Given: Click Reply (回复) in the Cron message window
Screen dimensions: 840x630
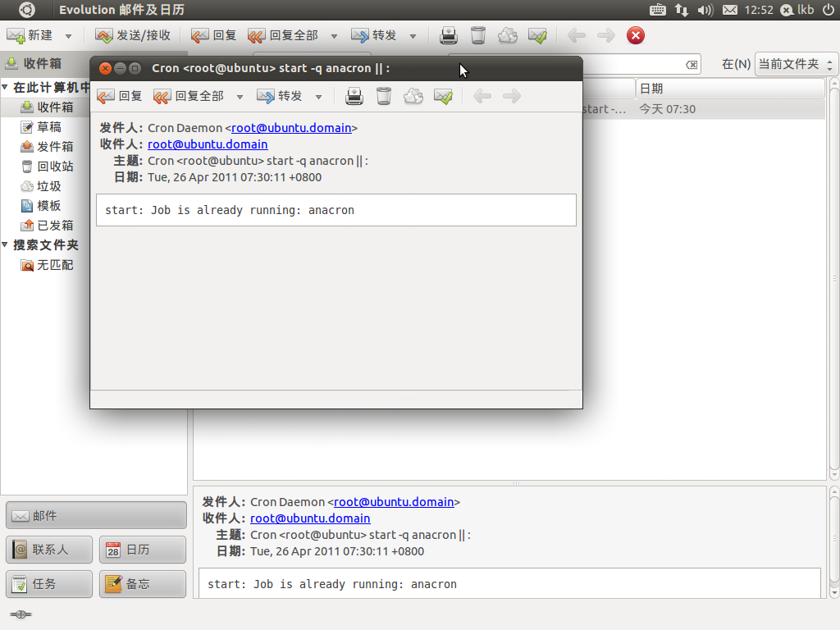Looking at the screenshot, I should (119, 97).
